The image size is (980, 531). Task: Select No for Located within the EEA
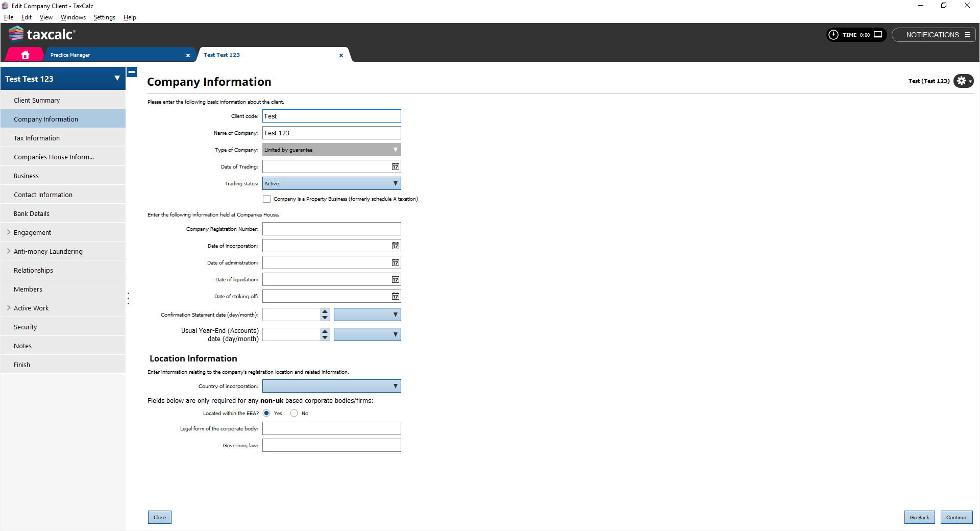point(294,414)
